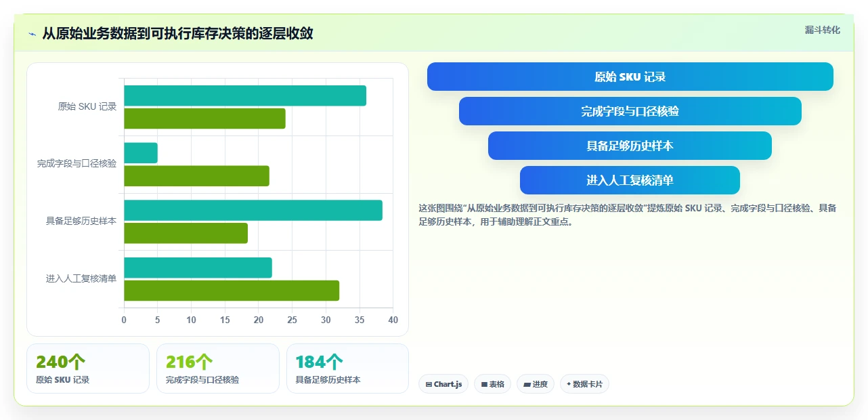Viewport: 868px width, 420px height.
Task: Click the bar icon inside the 进度 chip
Action: 527,384
